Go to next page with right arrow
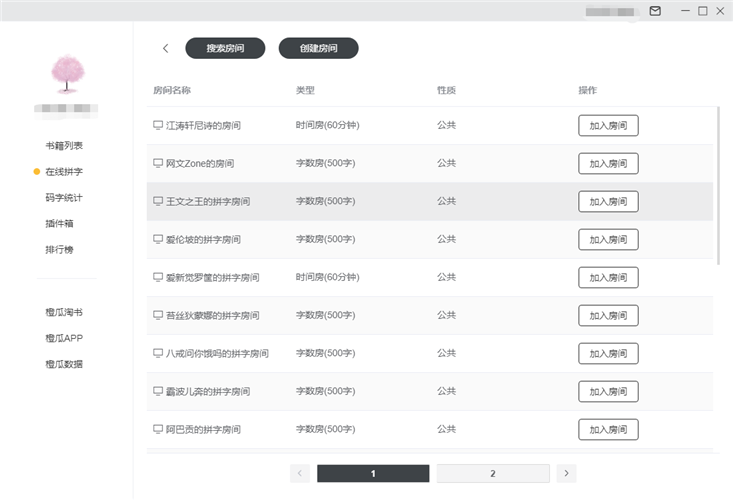 [x=567, y=473]
